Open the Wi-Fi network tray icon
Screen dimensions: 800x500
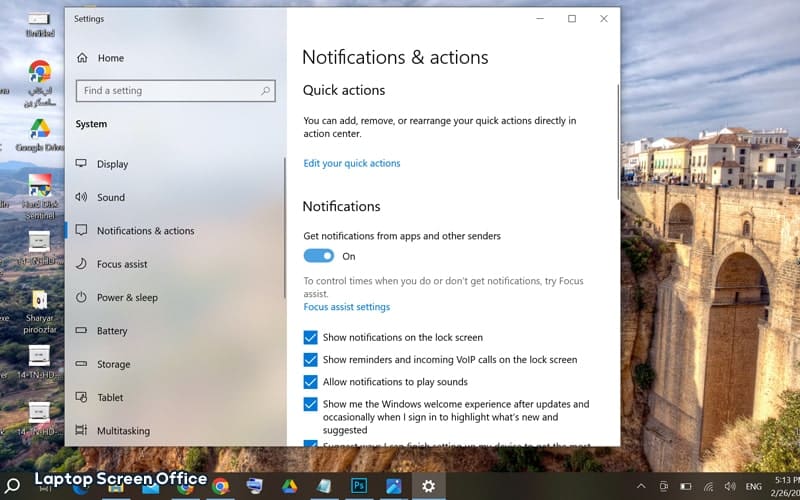[x=708, y=486]
